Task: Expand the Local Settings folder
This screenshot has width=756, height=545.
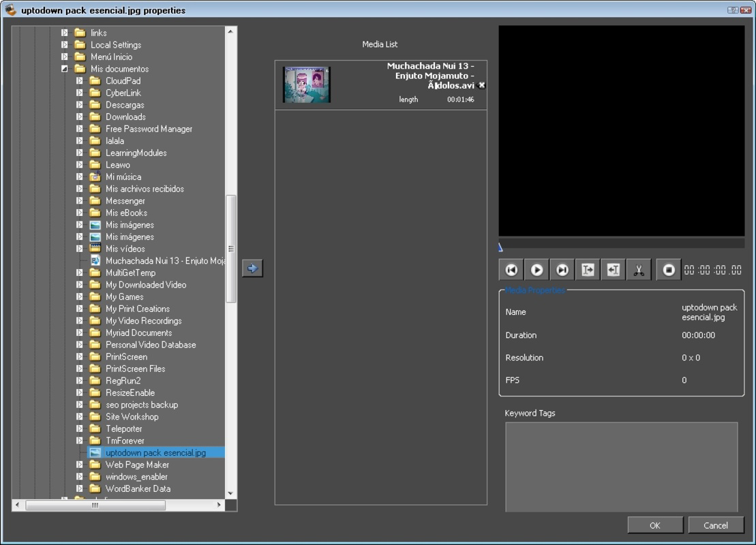Action: [x=65, y=45]
